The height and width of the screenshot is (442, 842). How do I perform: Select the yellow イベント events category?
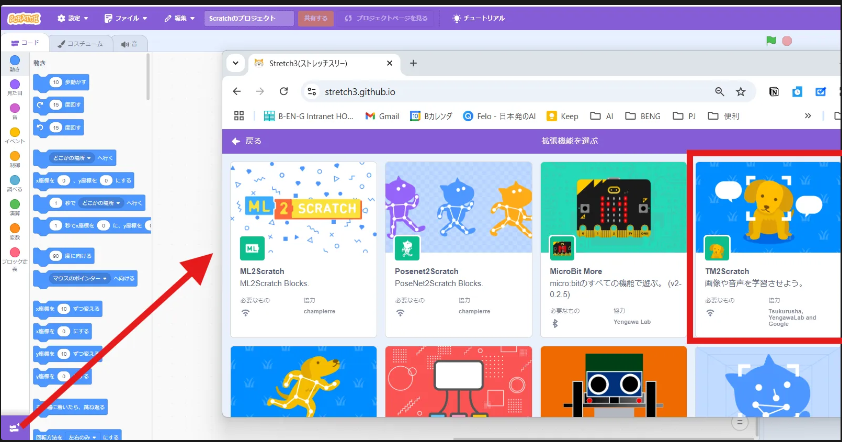tap(15, 135)
